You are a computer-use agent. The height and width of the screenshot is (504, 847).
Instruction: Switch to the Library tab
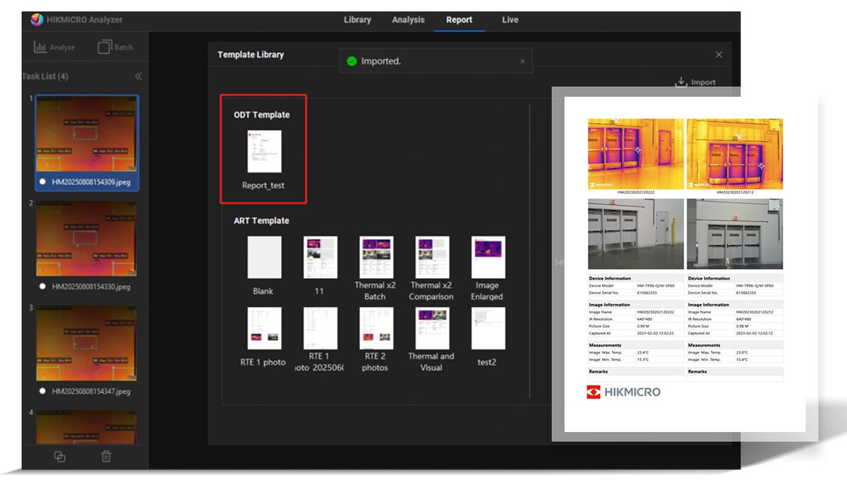[x=357, y=20]
